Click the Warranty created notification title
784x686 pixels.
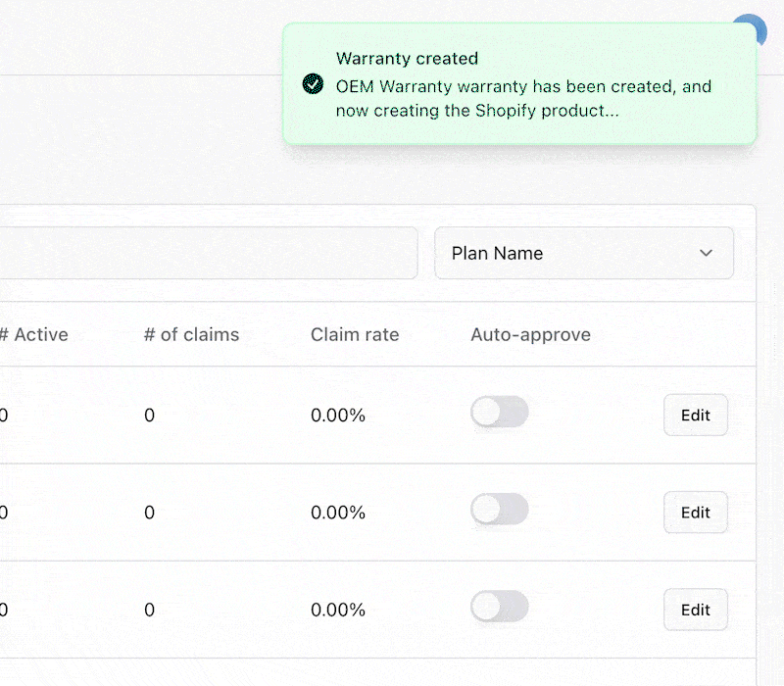point(407,59)
